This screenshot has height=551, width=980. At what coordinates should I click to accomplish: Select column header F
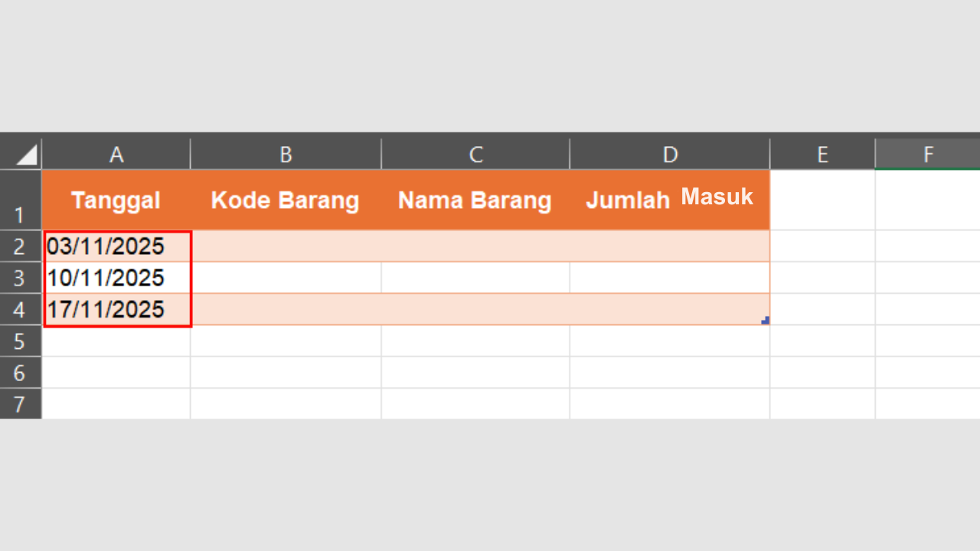pos(928,154)
